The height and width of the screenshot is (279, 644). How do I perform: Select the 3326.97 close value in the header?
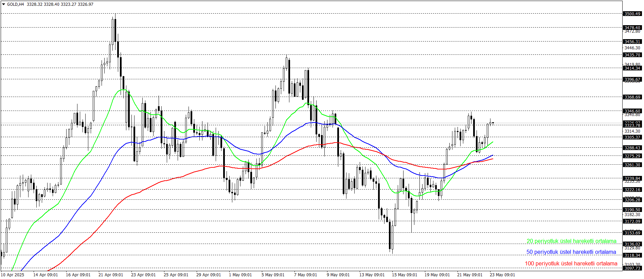pos(85,4)
